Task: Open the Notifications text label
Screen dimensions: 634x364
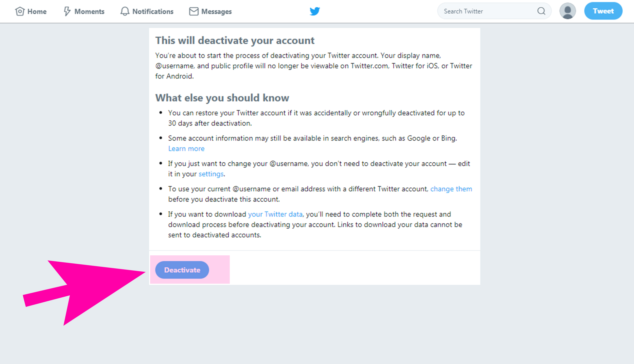Action: tap(153, 12)
